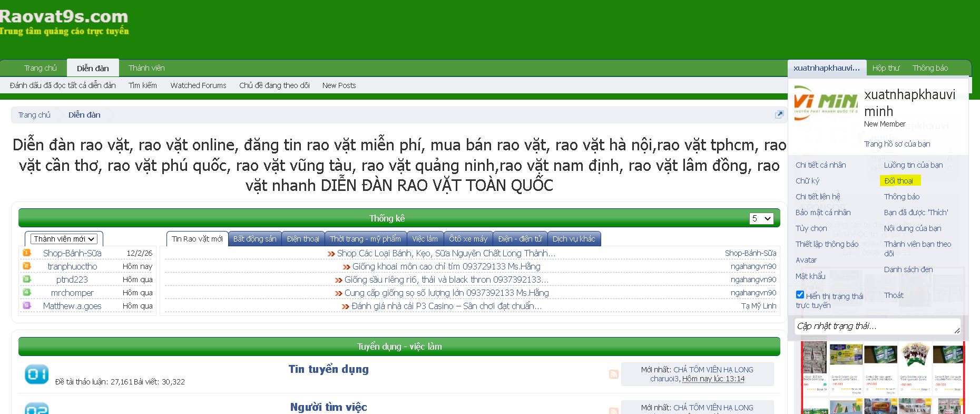Click the RSS icon beside Người tìm việc

(x=613, y=410)
